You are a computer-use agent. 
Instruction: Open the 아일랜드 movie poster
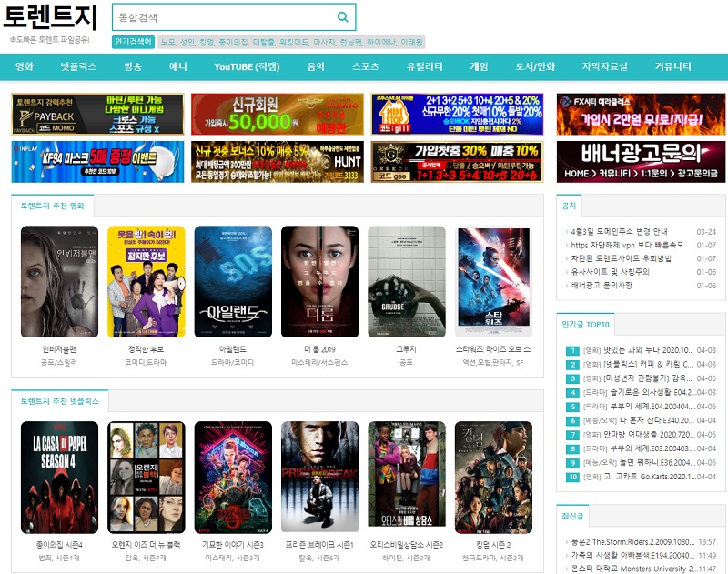[233, 281]
